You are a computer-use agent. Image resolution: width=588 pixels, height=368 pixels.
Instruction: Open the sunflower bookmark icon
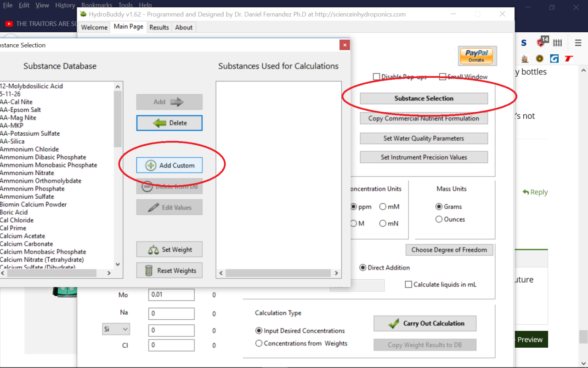(539, 58)
